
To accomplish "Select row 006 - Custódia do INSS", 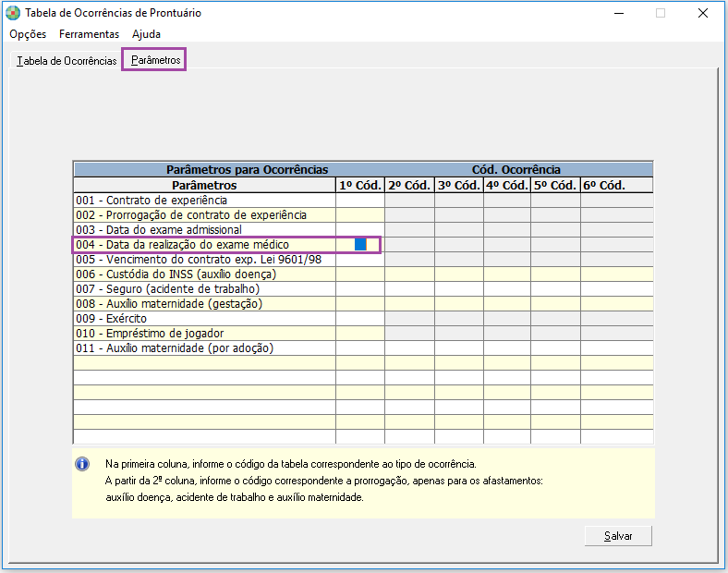I will [205, 274].
